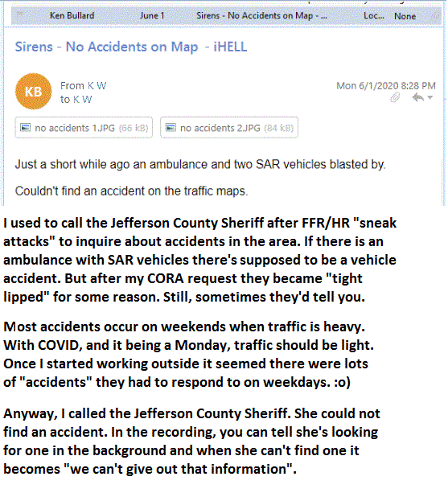Click the small marker icon left of Ken Bullard

20,14
